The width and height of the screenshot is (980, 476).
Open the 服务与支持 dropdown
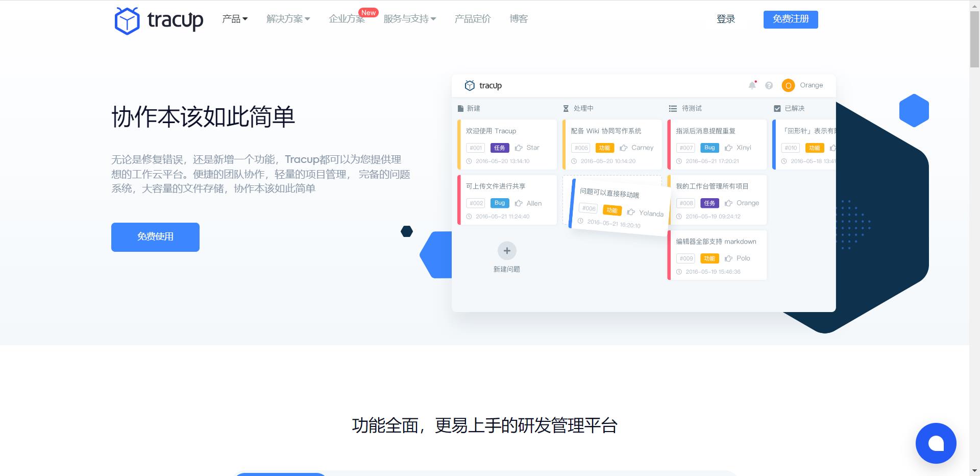coord(409,19)
